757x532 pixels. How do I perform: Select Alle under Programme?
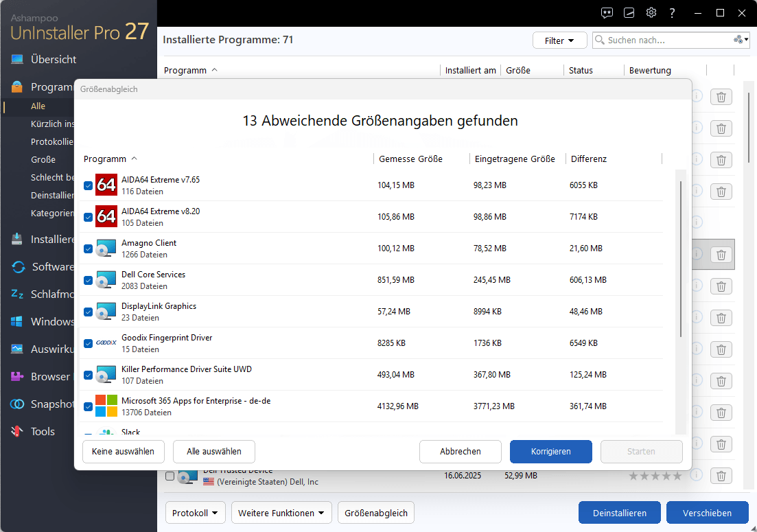click(38, 106)
